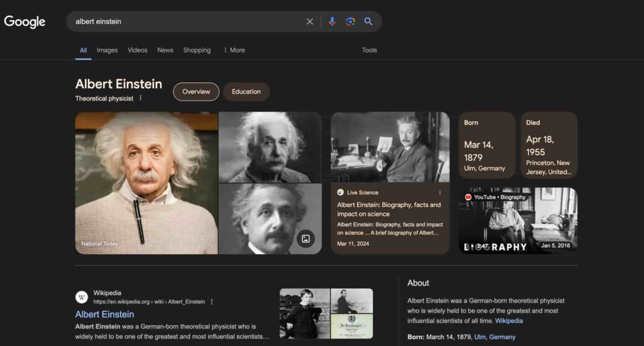Viewport: 644px width, 346px height.
Task: Switch to the Images tab
Action: click(x=107, y=50)
